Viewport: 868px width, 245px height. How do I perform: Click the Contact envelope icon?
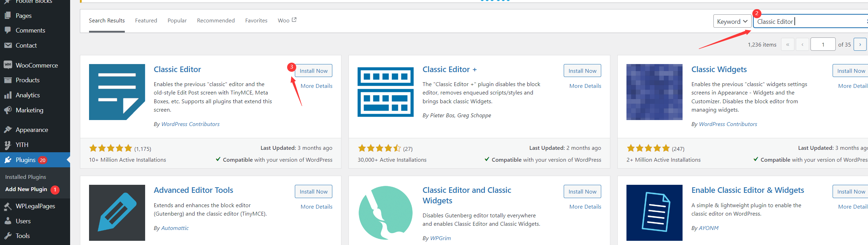(8, 45)
